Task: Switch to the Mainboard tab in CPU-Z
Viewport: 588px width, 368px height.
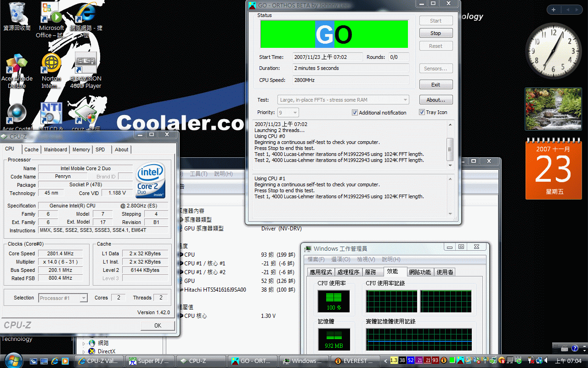Action: pyautogui.click(x=56, y=149)
